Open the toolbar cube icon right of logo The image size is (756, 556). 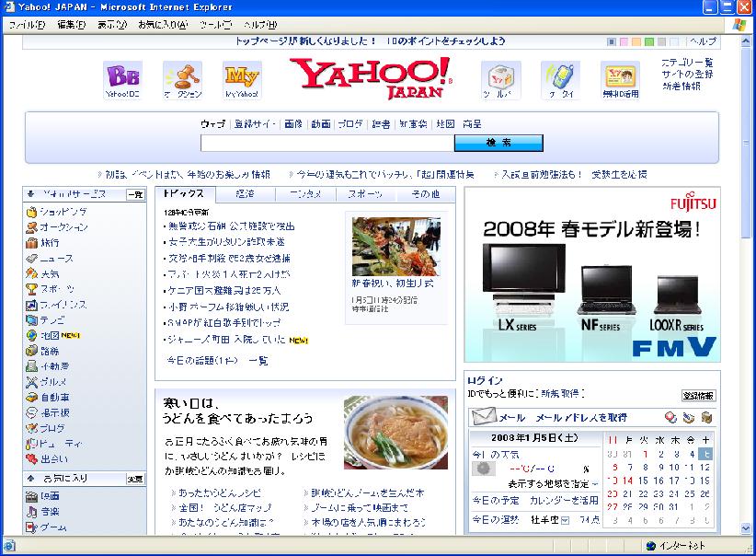[501, 80]
